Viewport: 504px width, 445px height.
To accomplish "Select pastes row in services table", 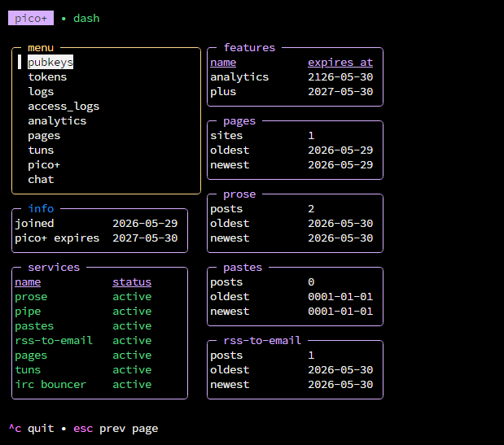I will pos(83,326).
